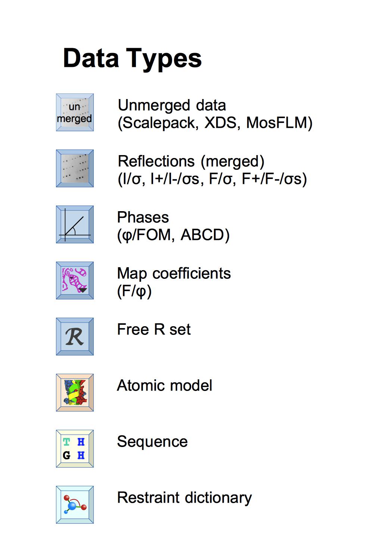Select the Free R set icon
392x555 pixels.
point(75,336)
